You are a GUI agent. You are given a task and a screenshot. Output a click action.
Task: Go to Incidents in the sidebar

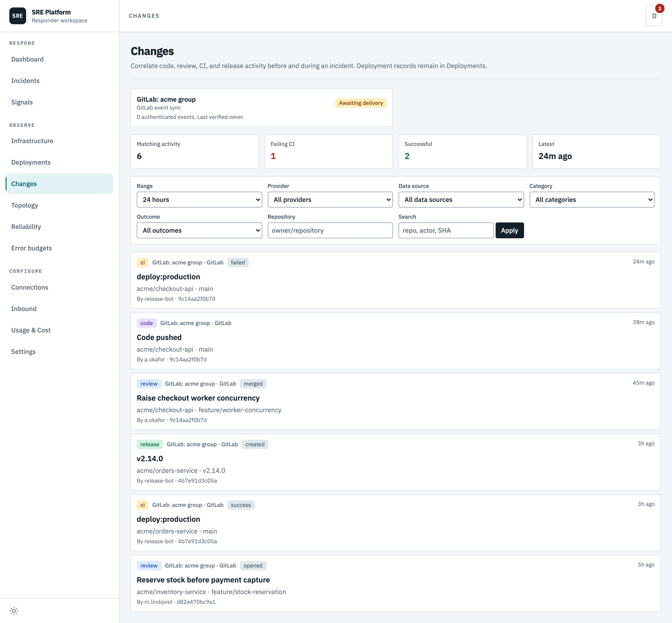59,81
